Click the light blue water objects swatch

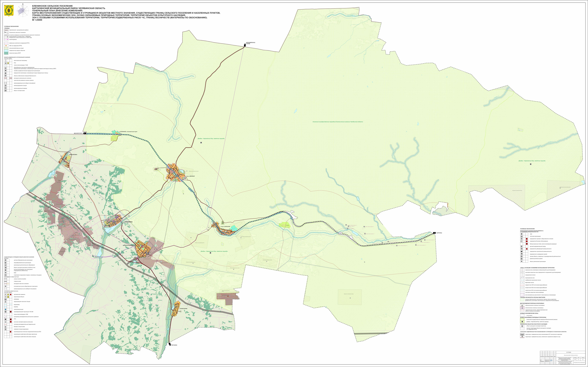[6, 51]
